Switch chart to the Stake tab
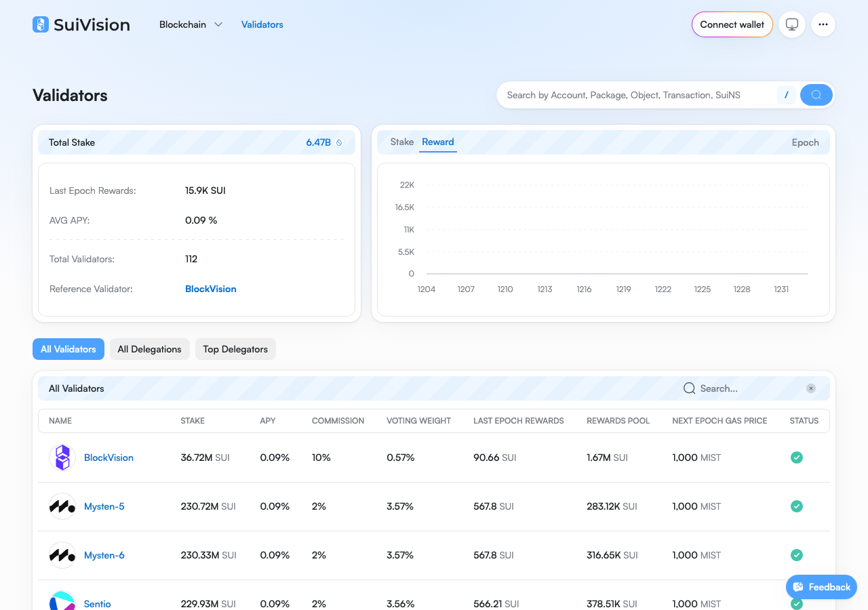This screenshot has height=610, width=868. pos(402,142)
